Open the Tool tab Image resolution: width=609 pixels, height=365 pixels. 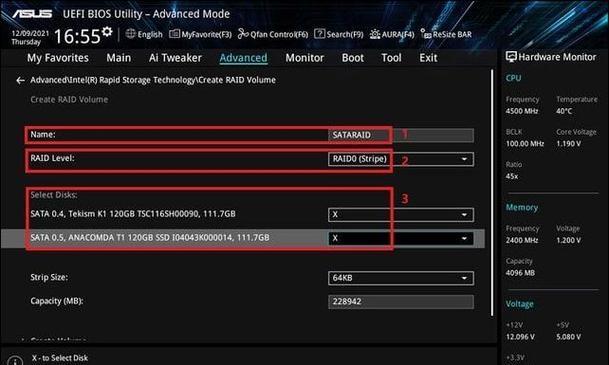(391, 58)
